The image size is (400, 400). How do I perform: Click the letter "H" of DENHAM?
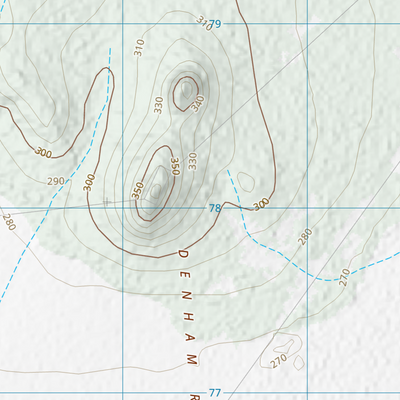point(188,318)
